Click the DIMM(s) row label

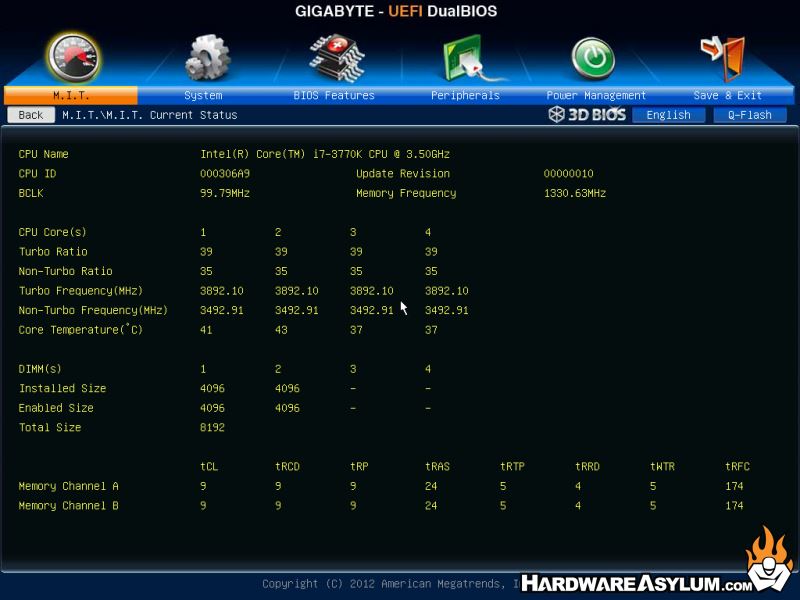40,369
